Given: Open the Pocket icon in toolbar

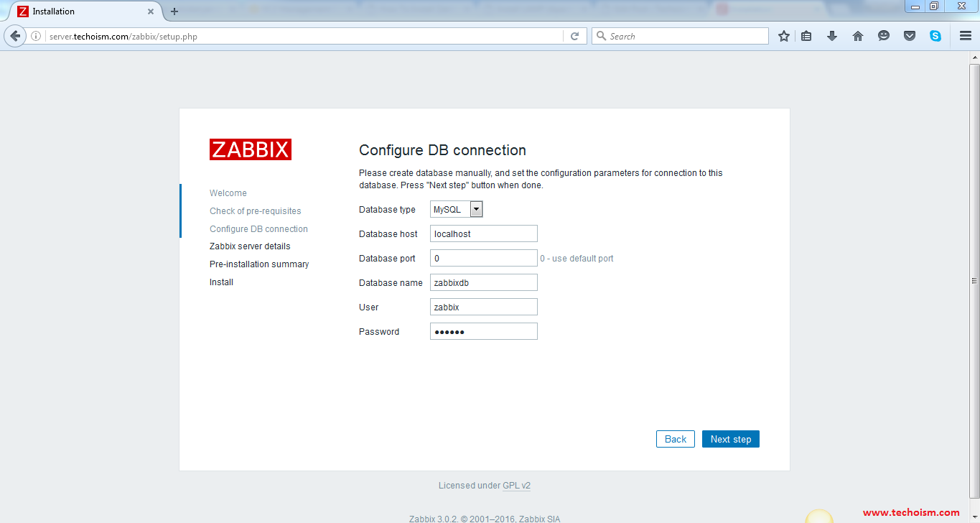Looking at the screenshot, I should coord(910,36).
